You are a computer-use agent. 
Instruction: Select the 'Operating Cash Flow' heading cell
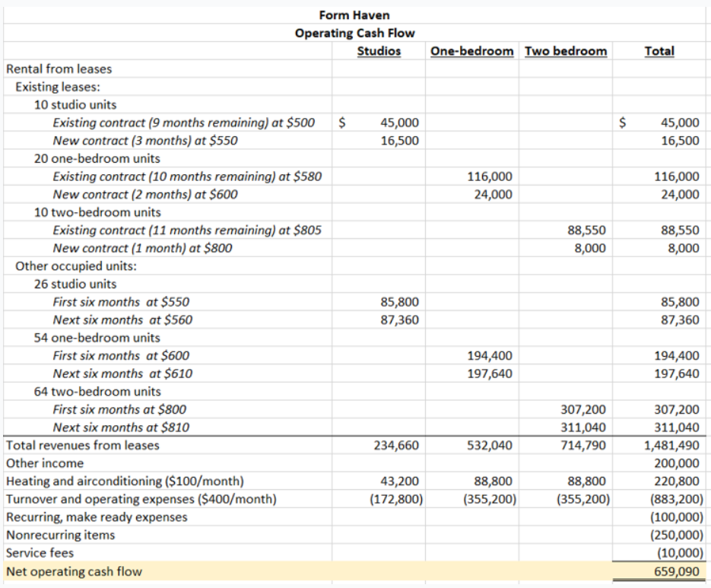click(x=354, y=33)
